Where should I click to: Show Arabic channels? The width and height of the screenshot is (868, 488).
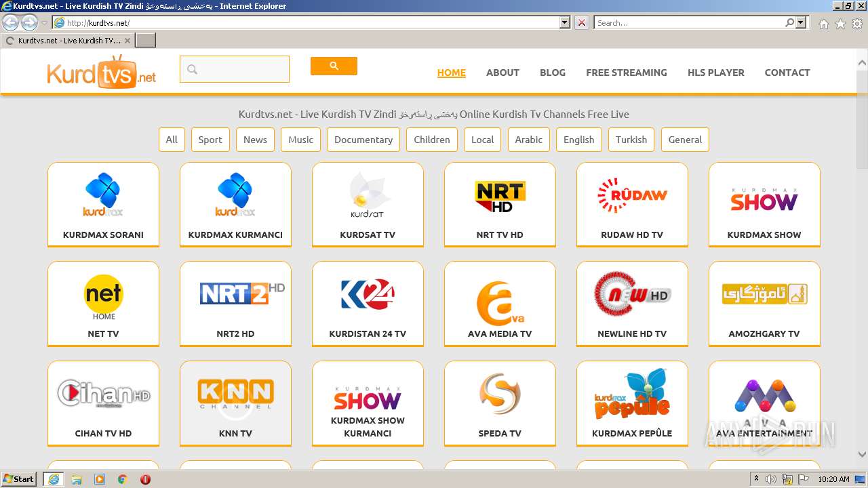tap(529, 140)
